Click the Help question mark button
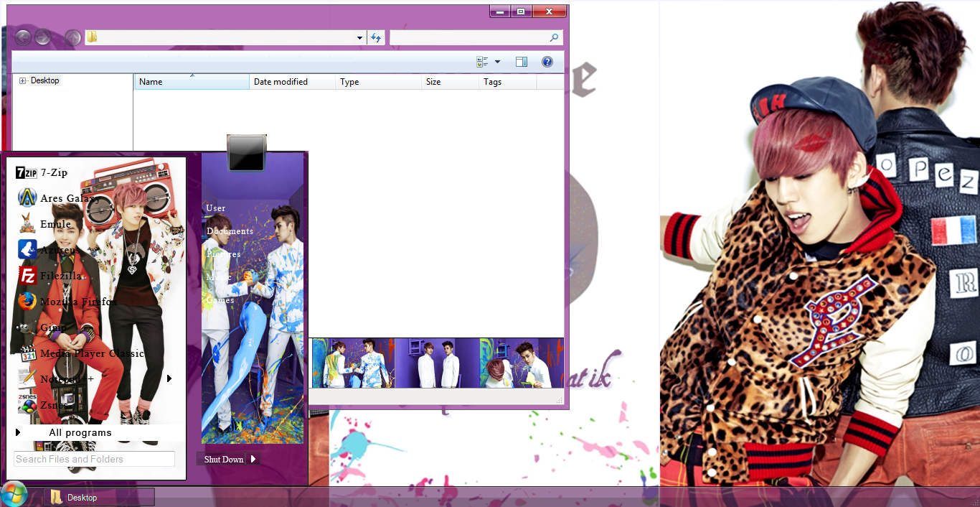Screen dimensions: 980x507 point(547,62)
